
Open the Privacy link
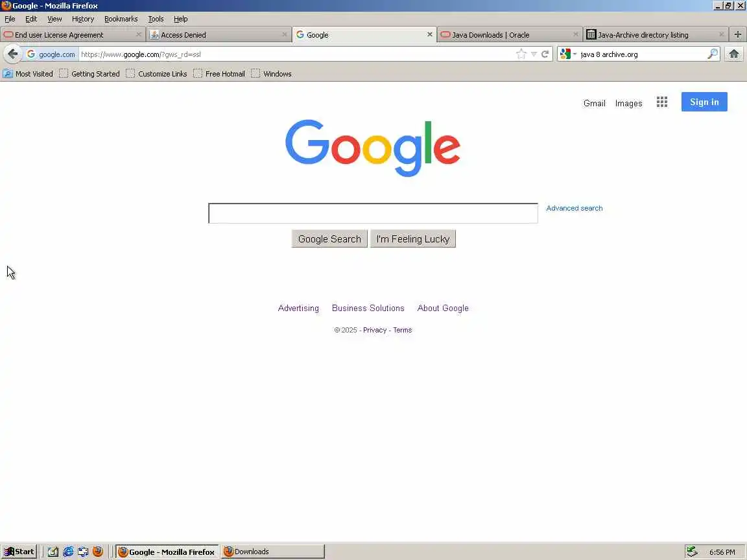tap(374, 330)
